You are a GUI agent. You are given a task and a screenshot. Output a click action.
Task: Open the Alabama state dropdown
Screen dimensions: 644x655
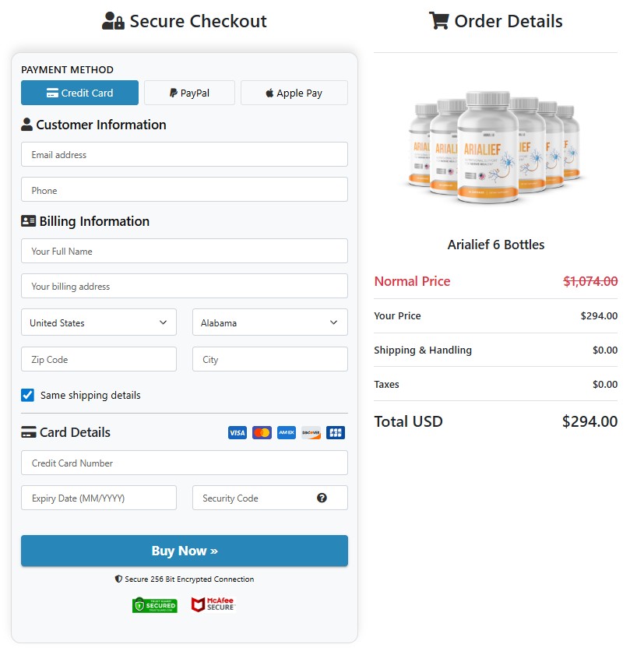pyautogui.click(x=269, y=322)
